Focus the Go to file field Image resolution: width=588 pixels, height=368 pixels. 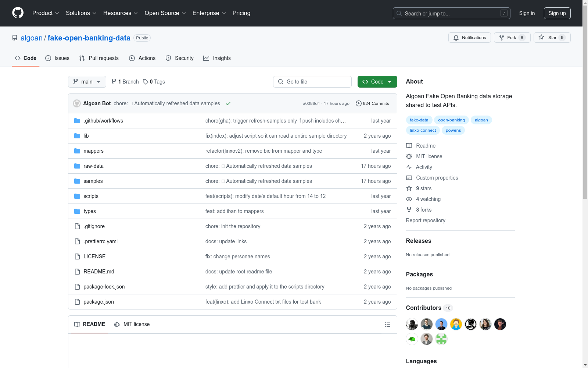(x=312, y=82)
